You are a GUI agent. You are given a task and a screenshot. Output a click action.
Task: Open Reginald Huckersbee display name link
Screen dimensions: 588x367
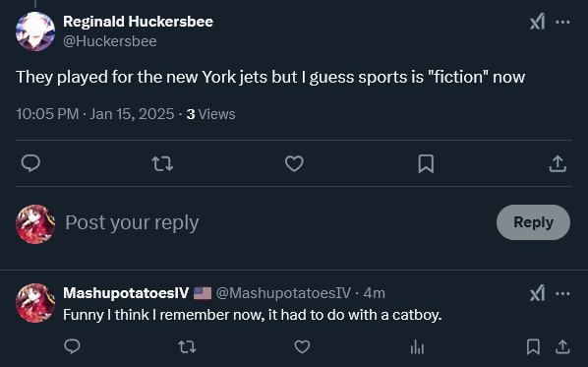coord(138,22)
